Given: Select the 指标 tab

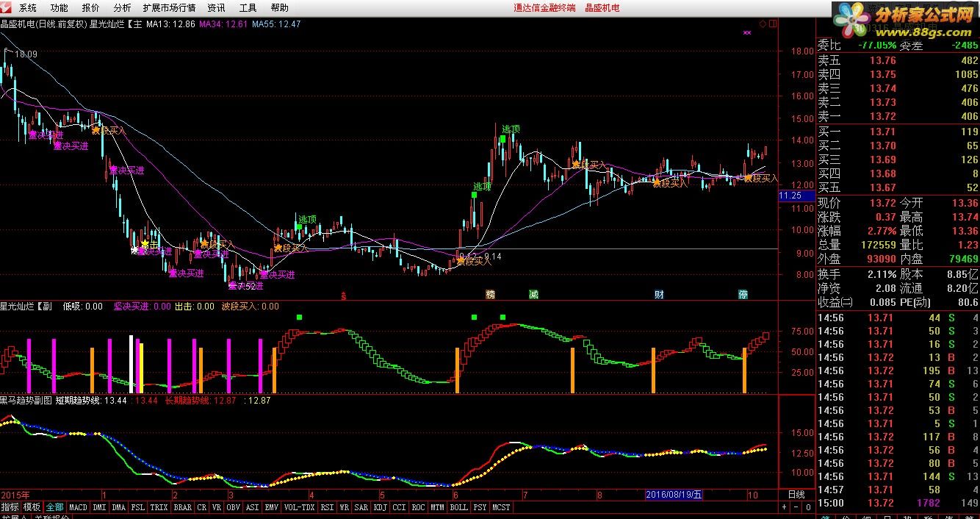Looking at the screenshot, I should [x=10, y=507].
